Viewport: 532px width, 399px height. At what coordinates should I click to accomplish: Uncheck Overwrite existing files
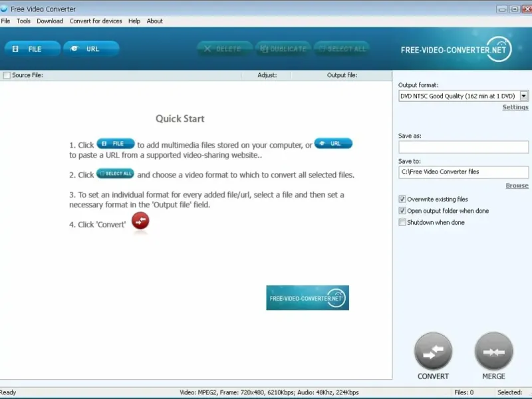point(402,199)
